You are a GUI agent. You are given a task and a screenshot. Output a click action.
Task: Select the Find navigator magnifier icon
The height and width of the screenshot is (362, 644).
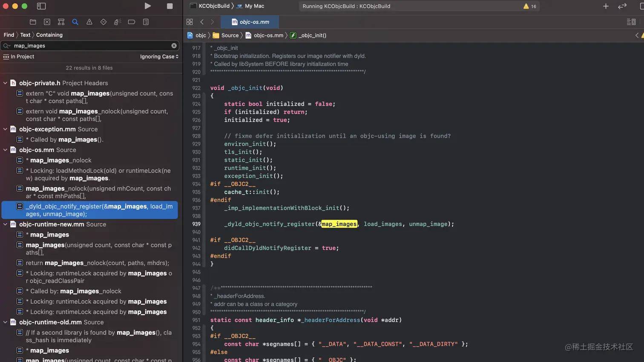click(75, 22)
